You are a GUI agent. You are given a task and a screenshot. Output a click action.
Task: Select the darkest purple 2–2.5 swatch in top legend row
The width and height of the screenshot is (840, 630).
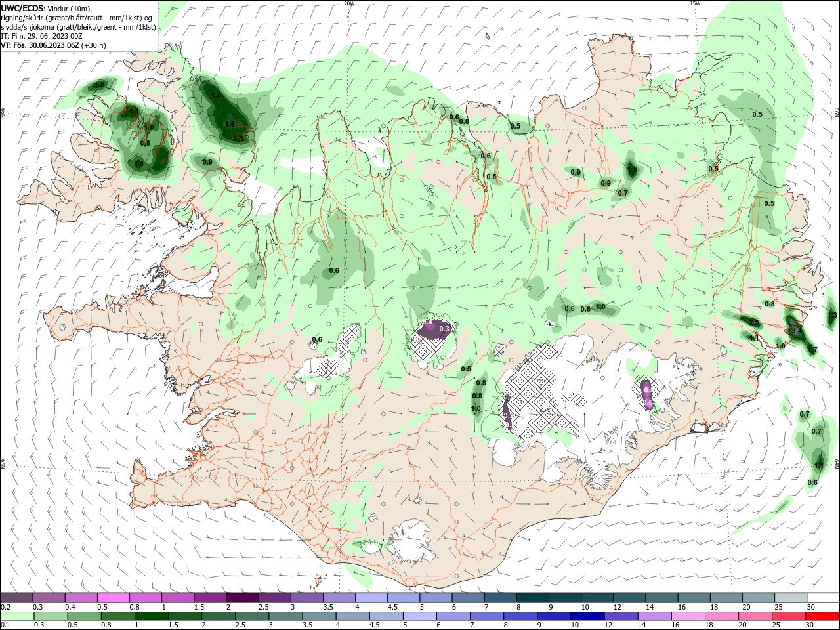[x=242, y=597]
